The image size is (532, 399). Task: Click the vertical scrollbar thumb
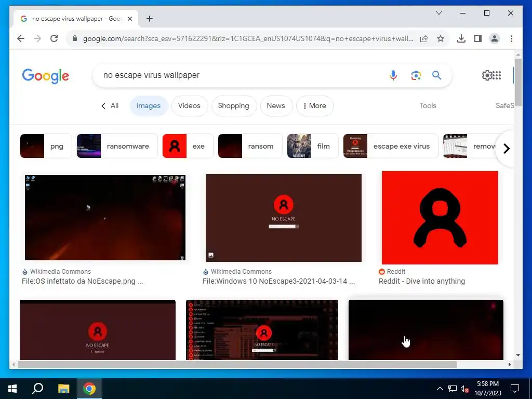pyautogui.click(x=518, y=83)
